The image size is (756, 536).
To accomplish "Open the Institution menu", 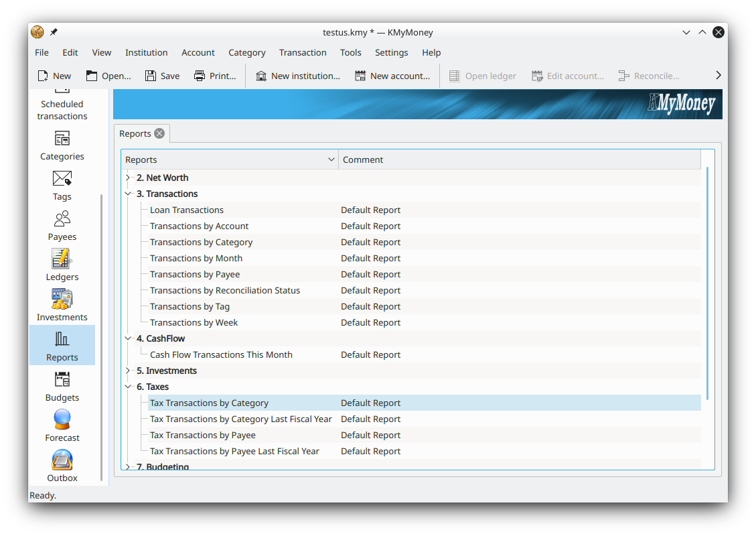I will (146, 52).
